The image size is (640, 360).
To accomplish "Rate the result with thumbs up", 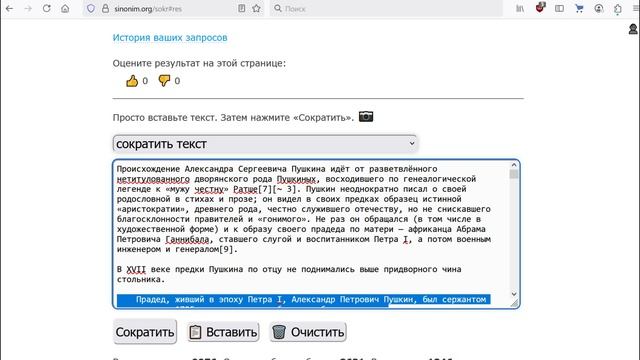I will coord(132,81).
